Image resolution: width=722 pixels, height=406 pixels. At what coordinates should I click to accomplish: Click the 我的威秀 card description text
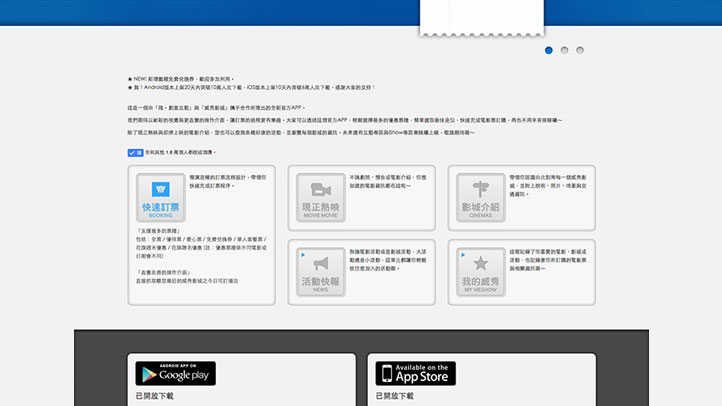[x=545, y=259]
